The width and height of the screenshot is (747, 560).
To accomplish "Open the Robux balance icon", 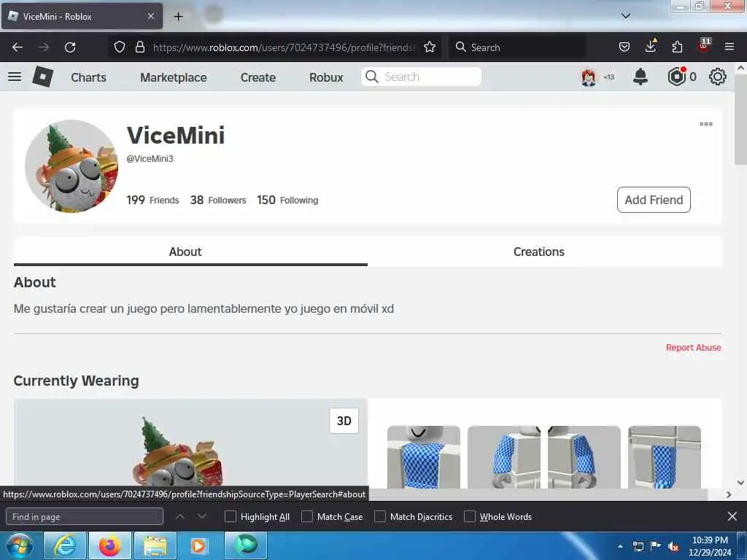I will (676, 77).
